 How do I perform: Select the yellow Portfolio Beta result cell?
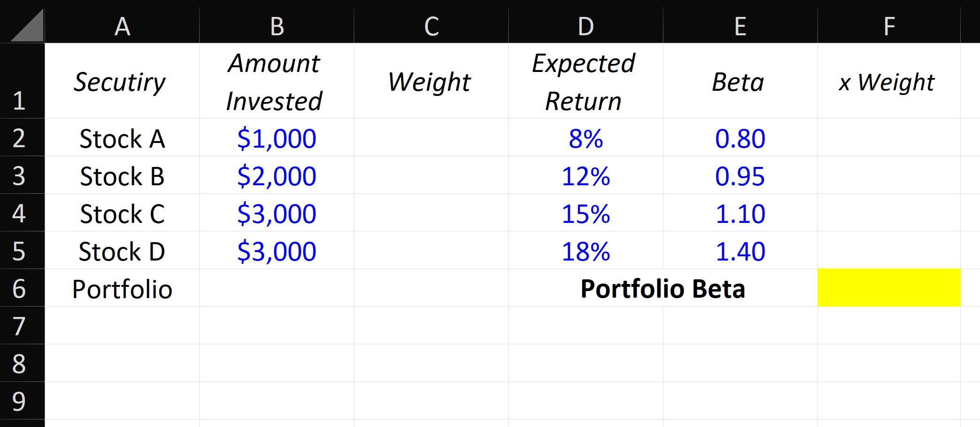[889, 289]
